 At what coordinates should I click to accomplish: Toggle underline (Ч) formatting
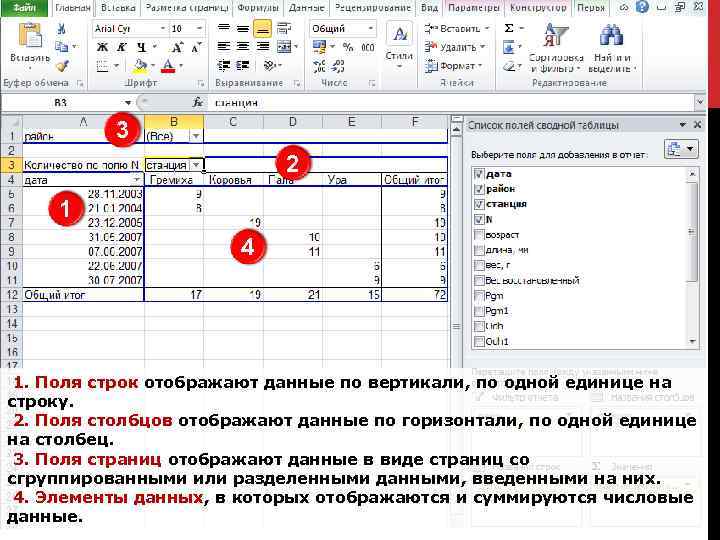coord(141,47)
